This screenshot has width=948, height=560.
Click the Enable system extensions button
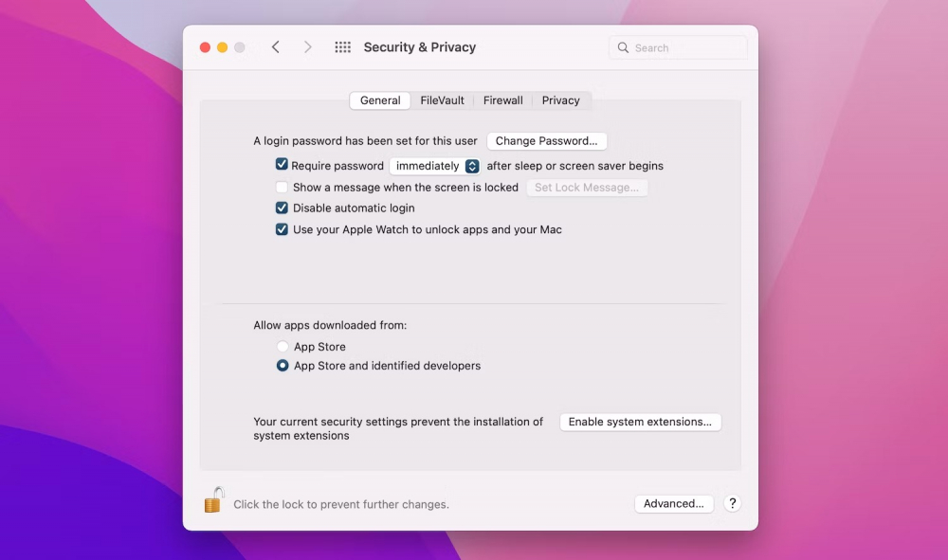[x=640, y=422]
